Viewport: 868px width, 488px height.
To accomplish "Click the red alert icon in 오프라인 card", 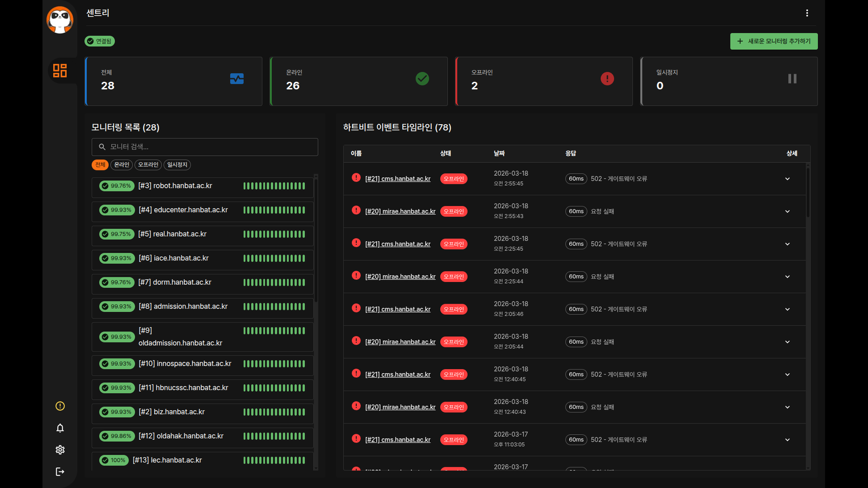I will 607,79.
